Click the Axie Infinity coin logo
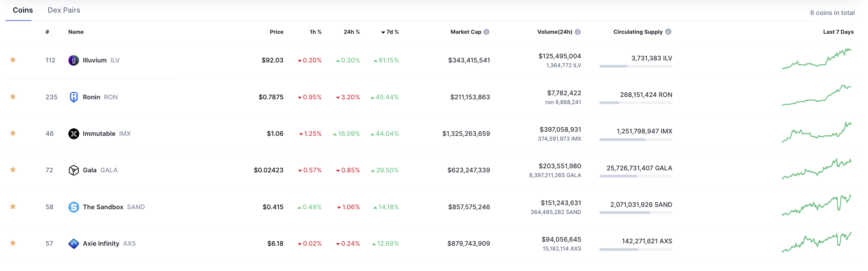Viewport: 868px width, 271px height. tap(74, 243)
